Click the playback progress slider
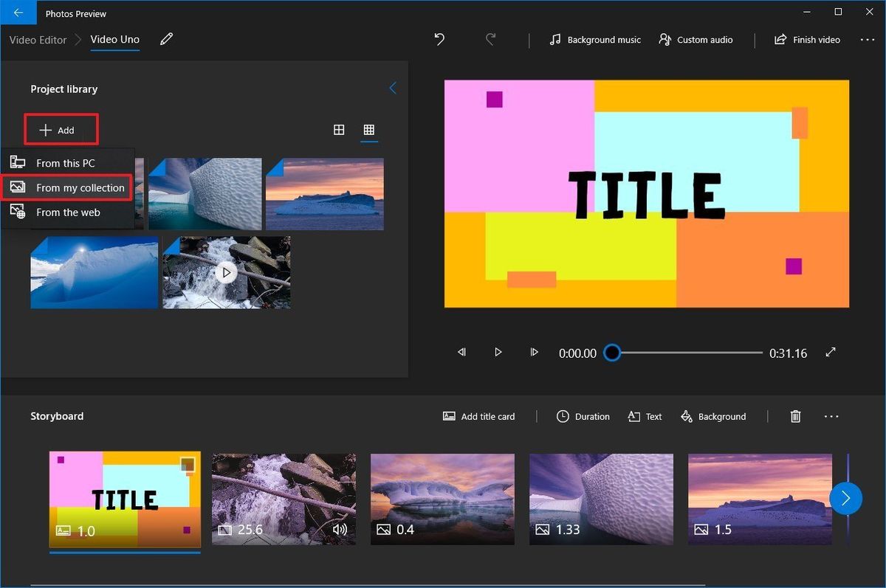886x588 pixels. click(x=612, y=353)
